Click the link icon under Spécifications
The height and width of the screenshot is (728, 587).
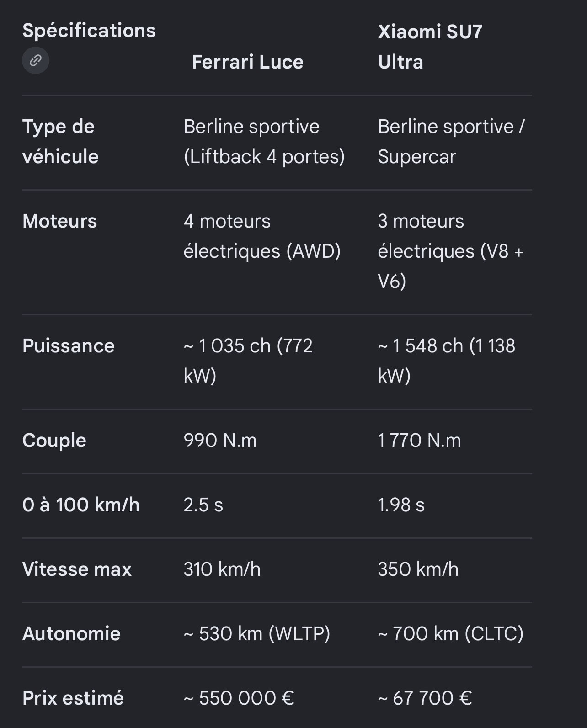pos(36,60)
